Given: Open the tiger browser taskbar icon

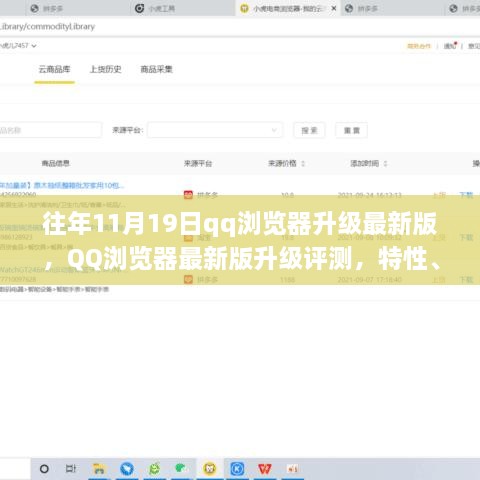Looking at the screenshot, I should 210,469.
